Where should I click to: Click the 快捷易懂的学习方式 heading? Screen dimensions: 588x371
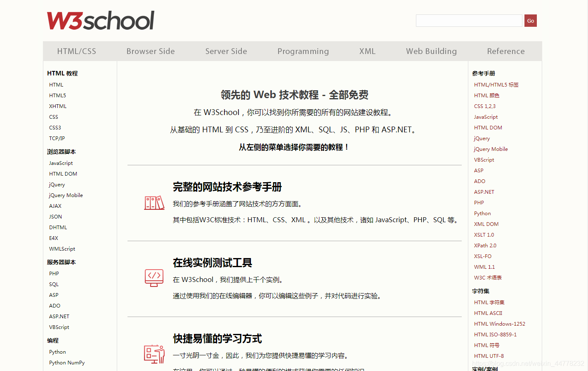coord(217,338)
